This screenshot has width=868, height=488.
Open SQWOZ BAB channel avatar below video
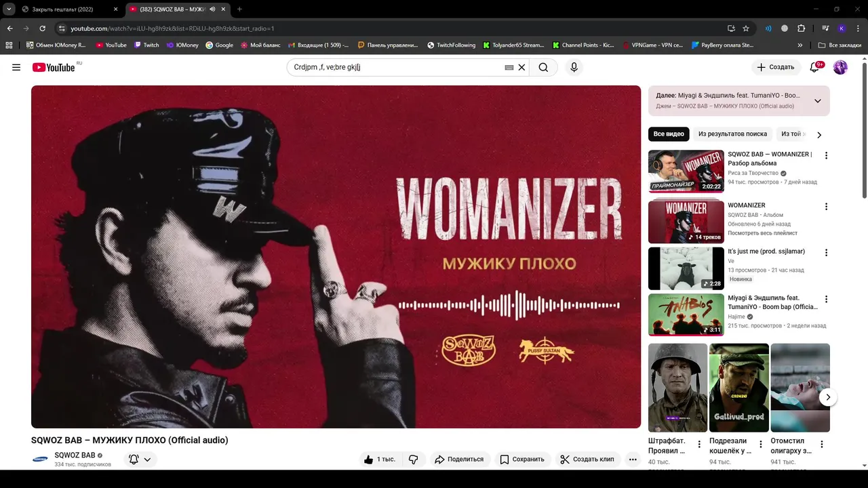point(40,460)
